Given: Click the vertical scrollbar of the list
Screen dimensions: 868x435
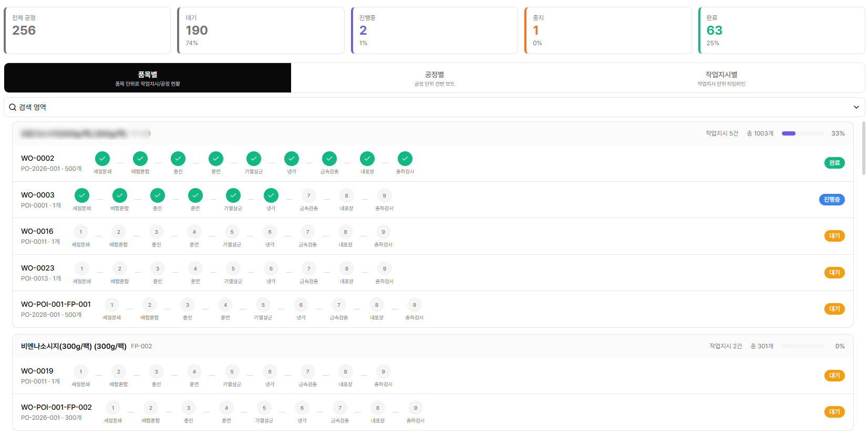Looking at the screenshot, I should pyautogui.click(x=864, y=148).
